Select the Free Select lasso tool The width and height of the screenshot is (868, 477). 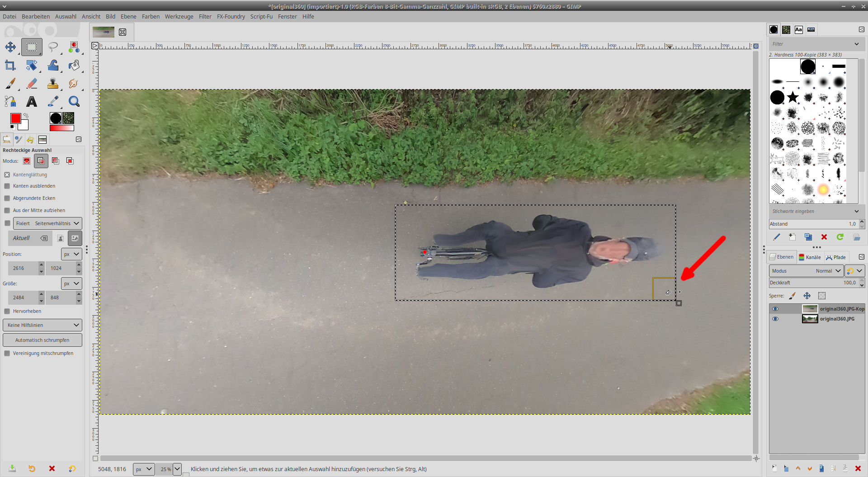(53, 47)
